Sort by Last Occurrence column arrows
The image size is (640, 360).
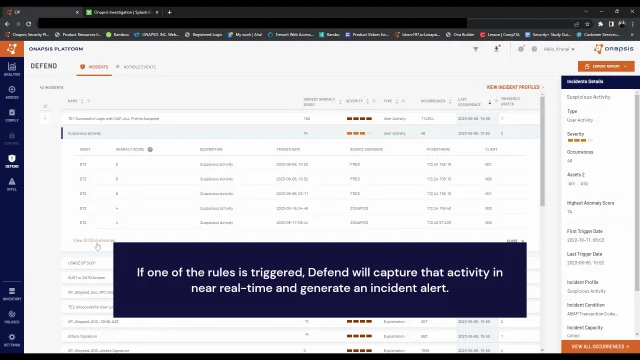[490, 102]
